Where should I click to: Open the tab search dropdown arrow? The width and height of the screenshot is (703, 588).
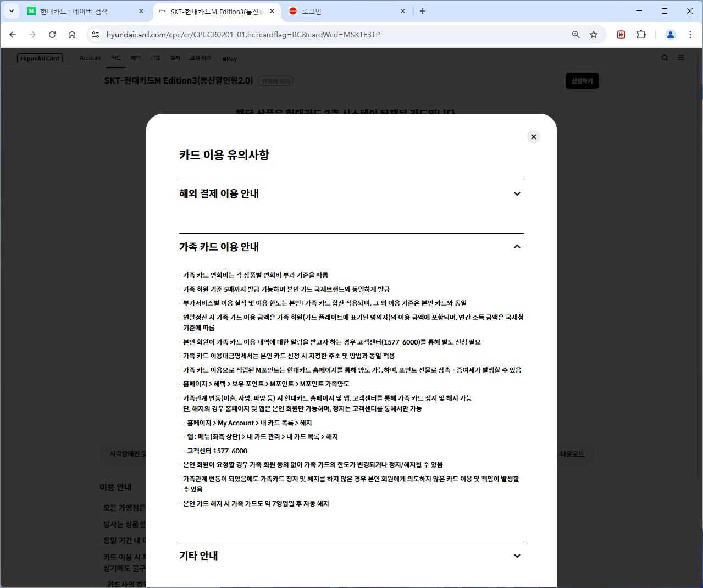coord(11,11)
